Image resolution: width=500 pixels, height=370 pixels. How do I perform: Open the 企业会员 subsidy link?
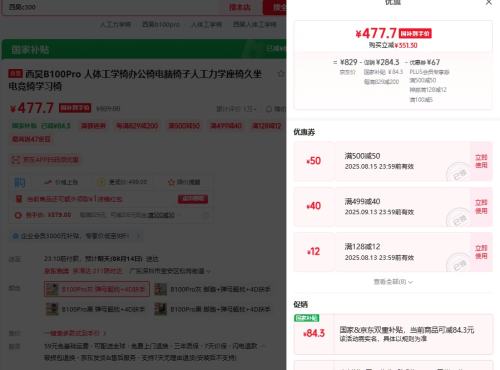[x=75, y=236]
